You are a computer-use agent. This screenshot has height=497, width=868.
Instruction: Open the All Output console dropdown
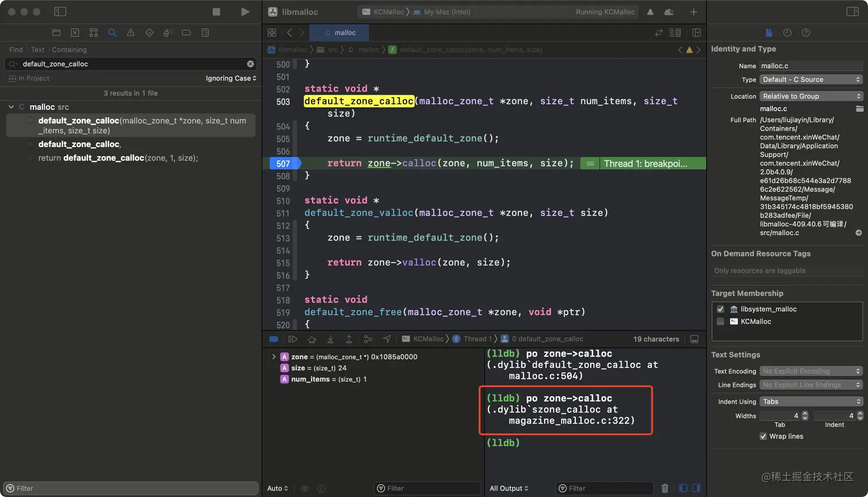click(509, 488)
